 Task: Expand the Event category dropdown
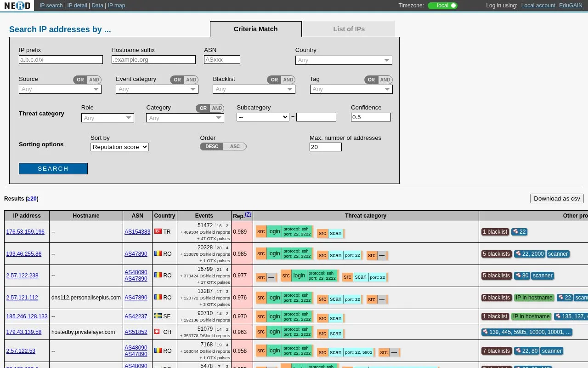tap(157, 89)
